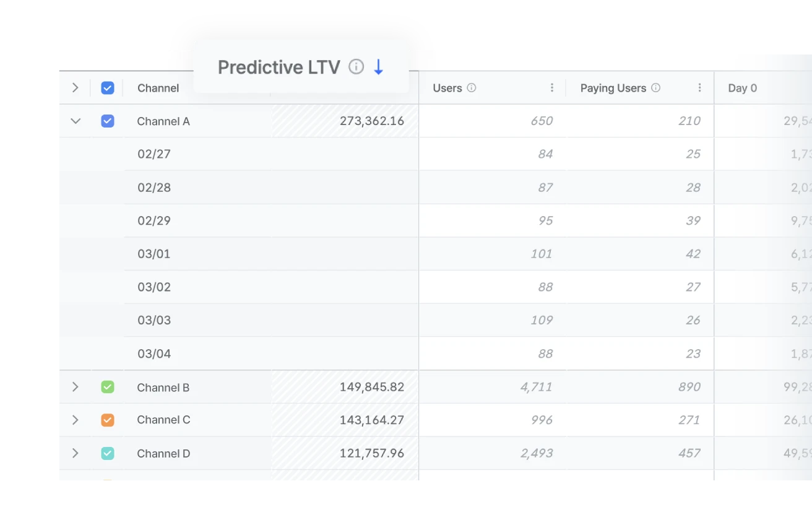Open the kebab menu on Paying Users column
The height and width of the screenshot is (520, 812).
pos(700,88)
